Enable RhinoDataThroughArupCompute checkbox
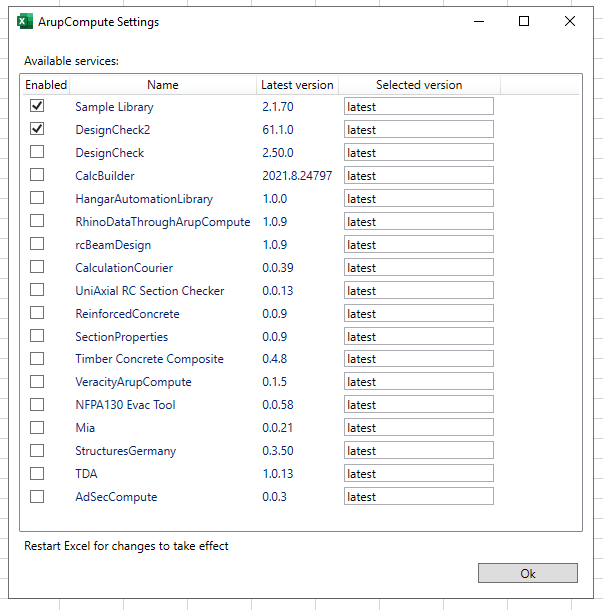This screenshot has height=610, width=603. coord(37,221)
